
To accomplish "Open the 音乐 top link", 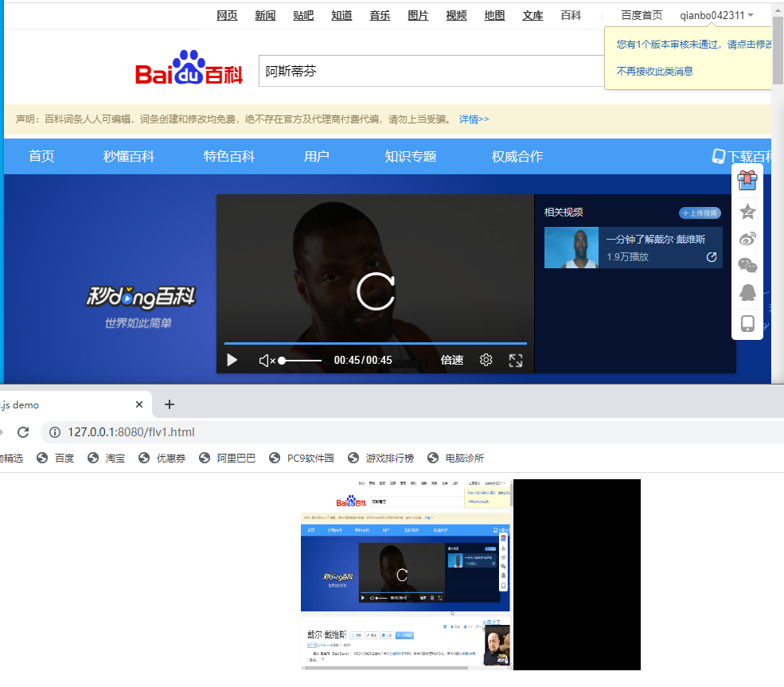I will pos(380,15).
